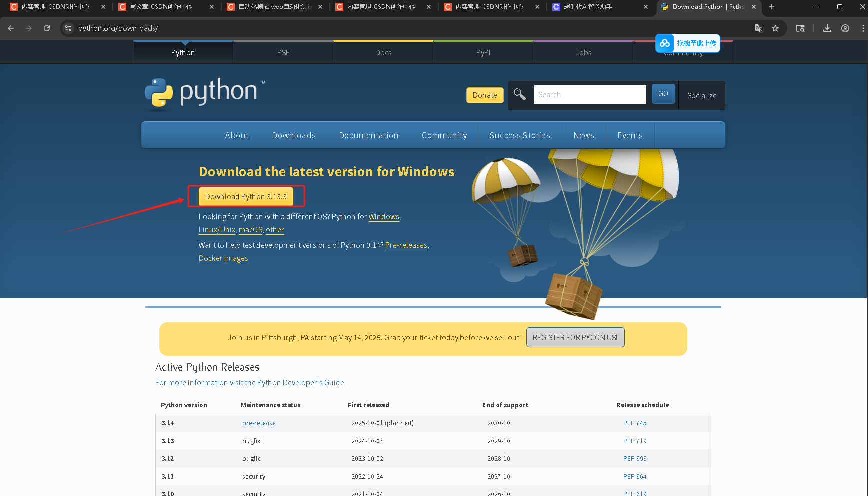
Task: Open the Python Developer's Guide link
Action: 250,382
